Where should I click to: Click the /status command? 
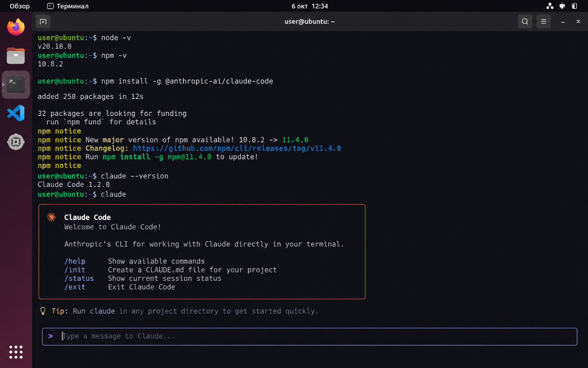[79, 278]
